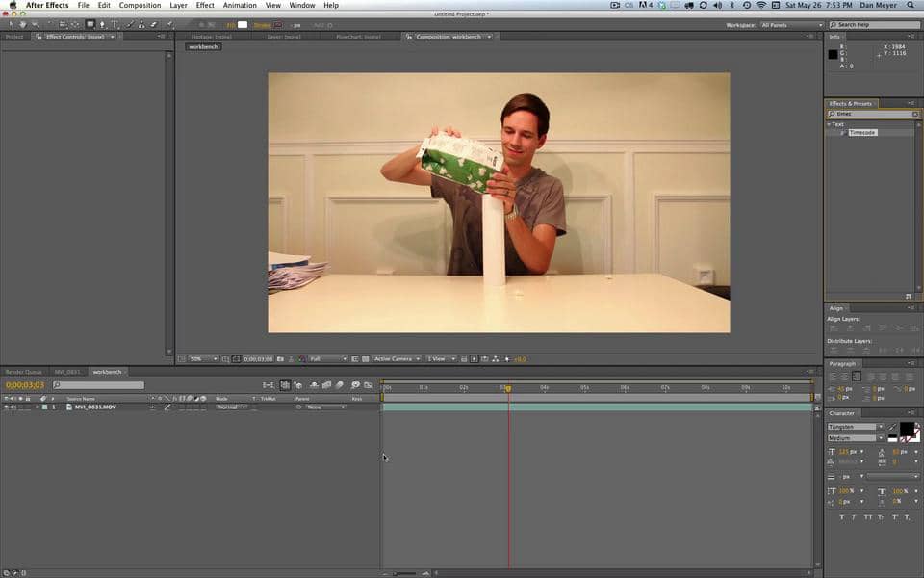
Task: Open the Composition Mini-Flowchart icon
Action: tap(269, 385)
